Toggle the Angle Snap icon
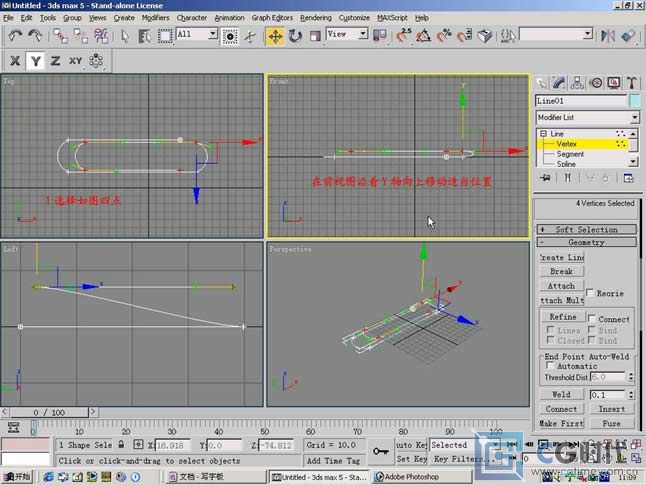This screenshot has height=485, width=646. coord(423,36)
